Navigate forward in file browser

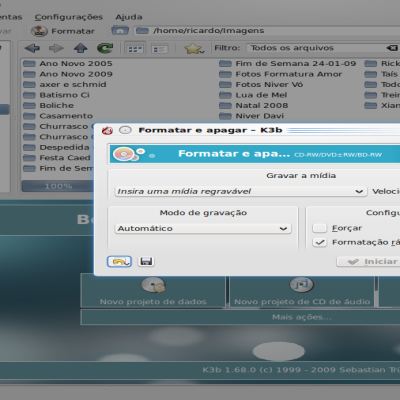pyautogui.click(x=56, y=48)
